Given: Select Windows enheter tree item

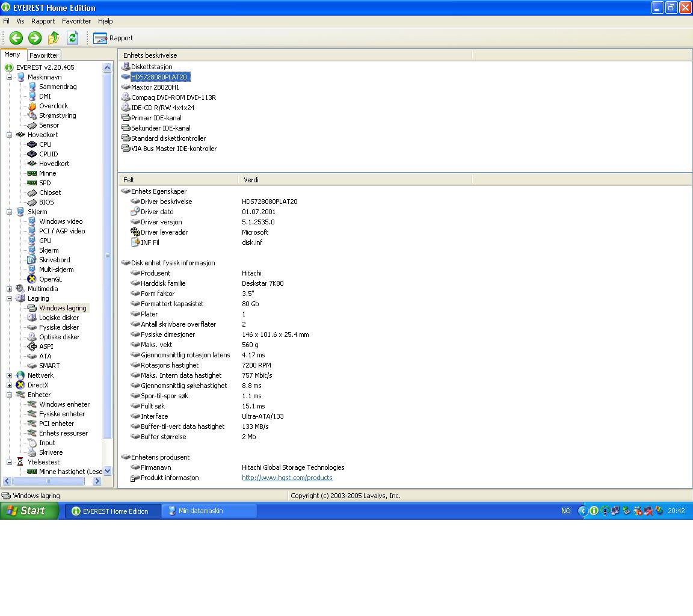Looking at the screenshot, I should [58, 404].
